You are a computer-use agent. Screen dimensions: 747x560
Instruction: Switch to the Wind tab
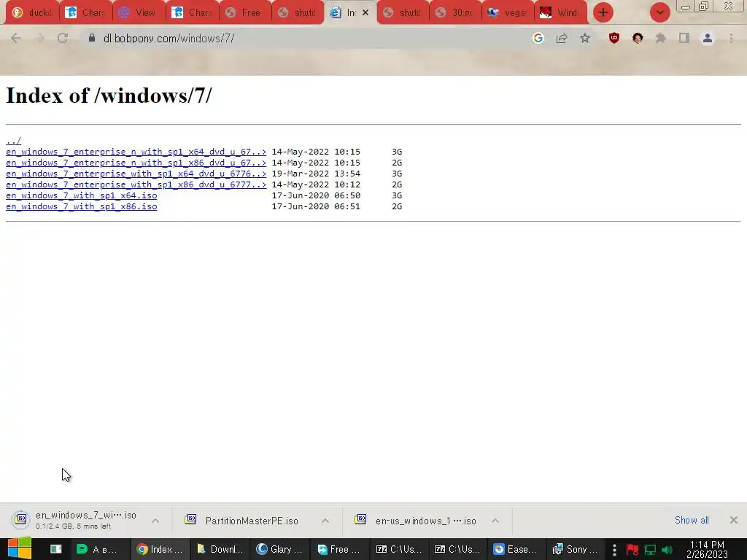tap(561, 12)
